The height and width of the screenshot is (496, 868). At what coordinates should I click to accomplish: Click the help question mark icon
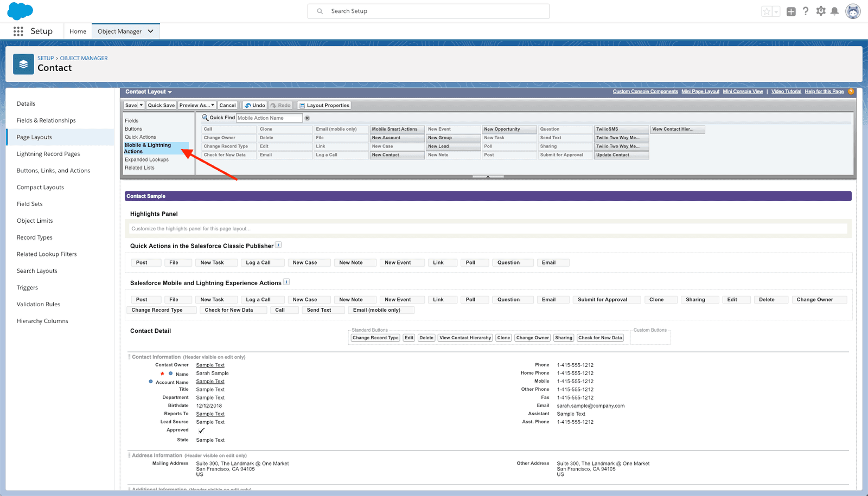[x=806, y=11]
